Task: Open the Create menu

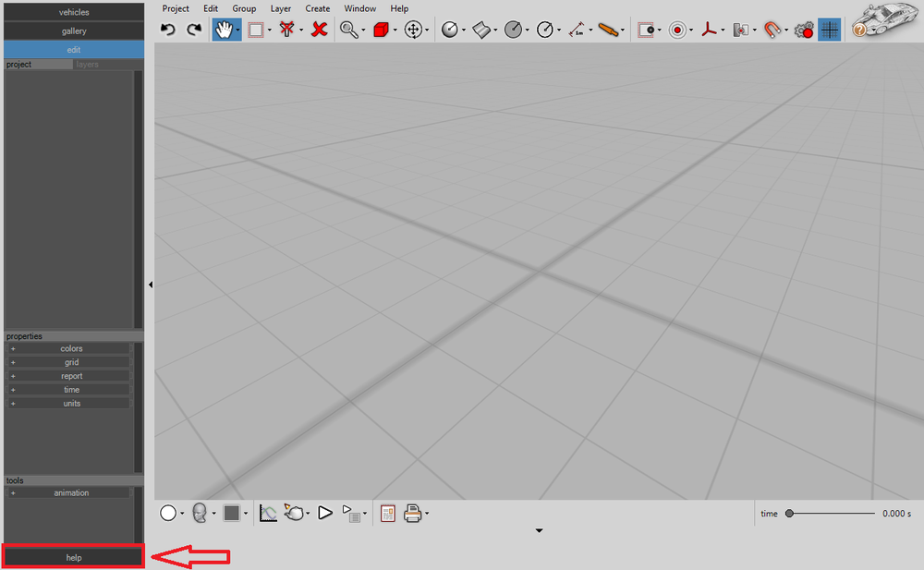Action: pos(318,9)
